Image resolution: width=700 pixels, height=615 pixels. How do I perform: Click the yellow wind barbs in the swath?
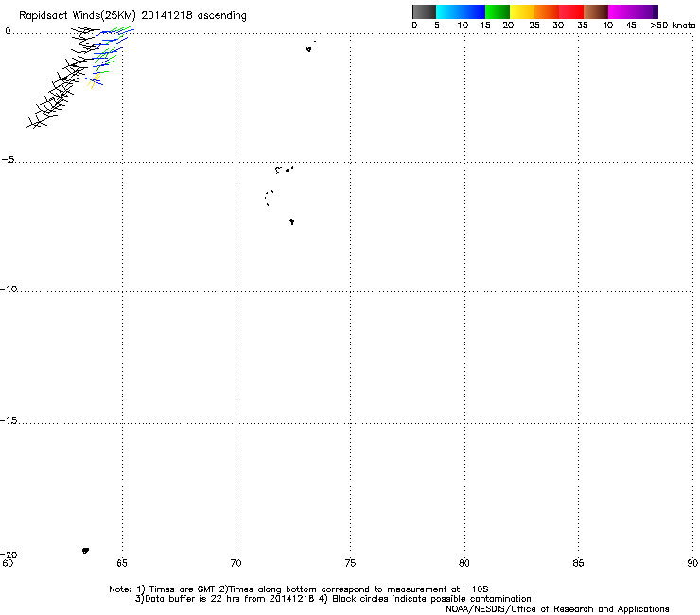[94, 81]
